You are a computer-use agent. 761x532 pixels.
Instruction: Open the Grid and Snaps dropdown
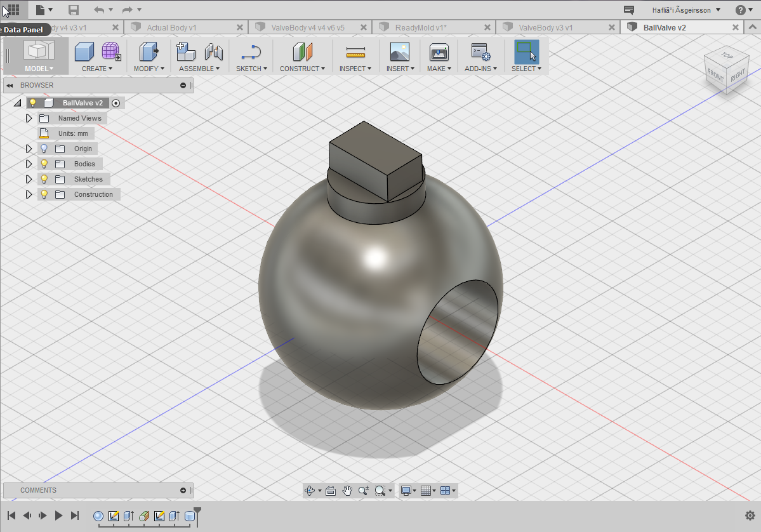click(x=428, y=491)
